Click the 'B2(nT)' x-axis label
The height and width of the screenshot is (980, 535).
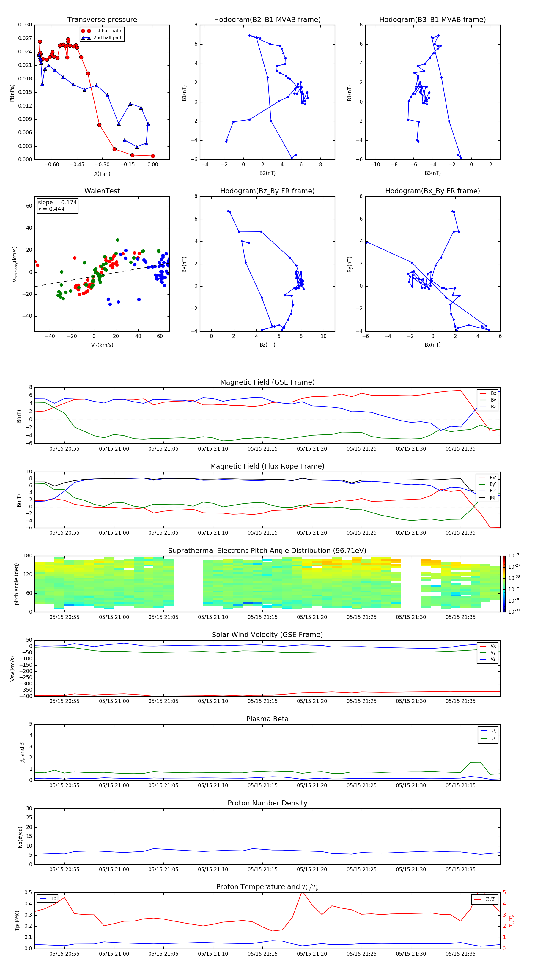click(x=267, y=173)
